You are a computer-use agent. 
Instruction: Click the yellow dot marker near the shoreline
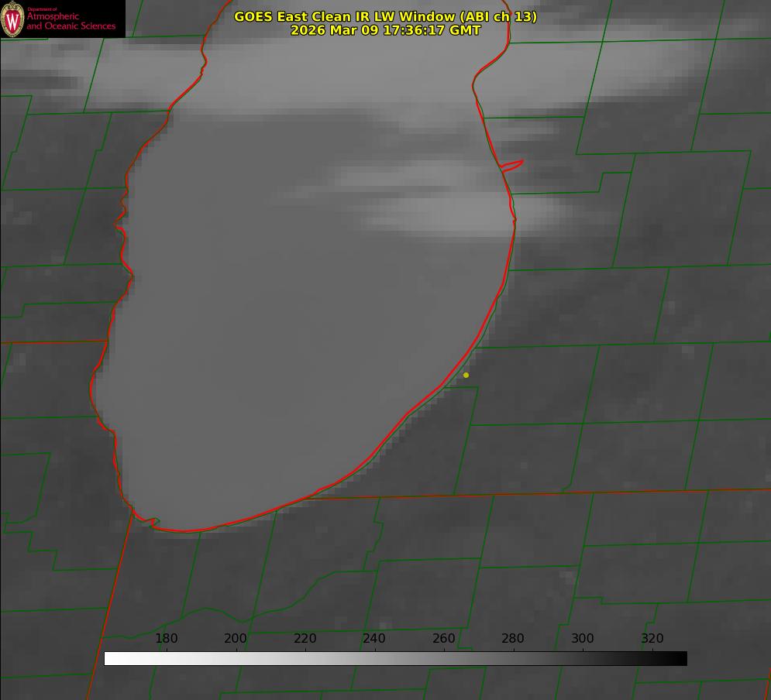click(x=466, y=376)
